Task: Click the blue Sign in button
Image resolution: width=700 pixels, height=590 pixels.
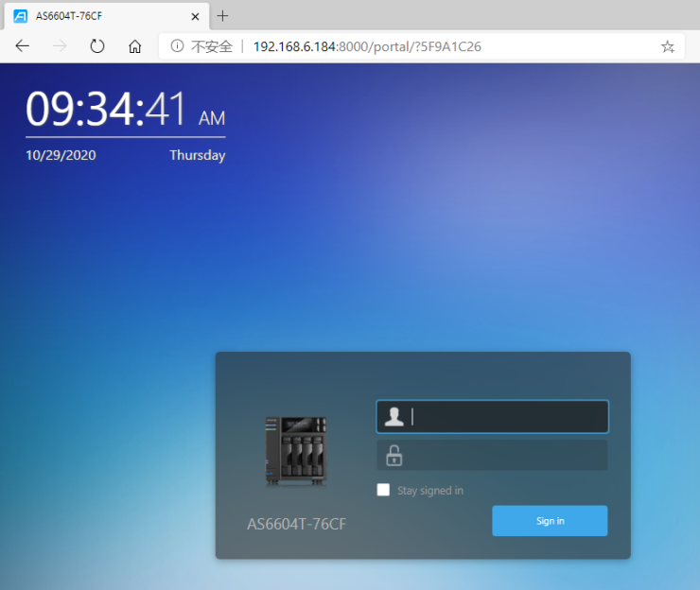Action: coord(550,521)
